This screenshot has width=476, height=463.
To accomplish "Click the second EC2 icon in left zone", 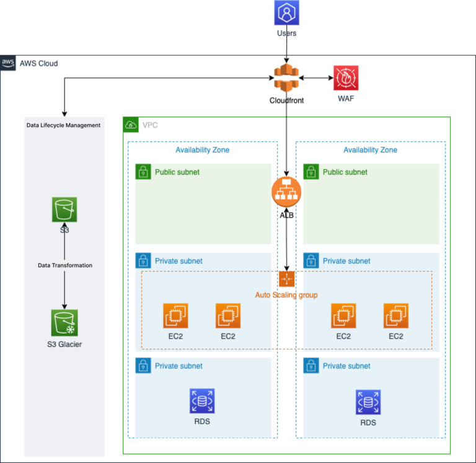I will (228, 315).
